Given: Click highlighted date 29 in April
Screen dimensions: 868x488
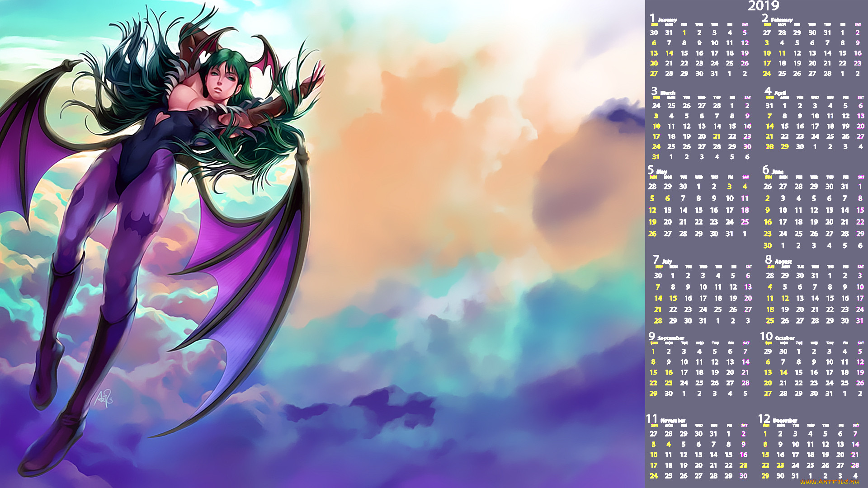Looking at the screenshot, I should pos(785,147).
